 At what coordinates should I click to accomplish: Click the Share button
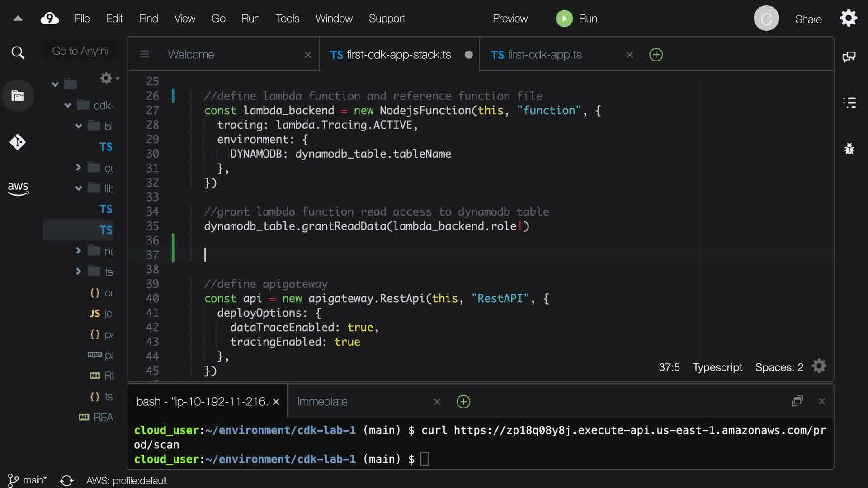[x=808, y=19]
